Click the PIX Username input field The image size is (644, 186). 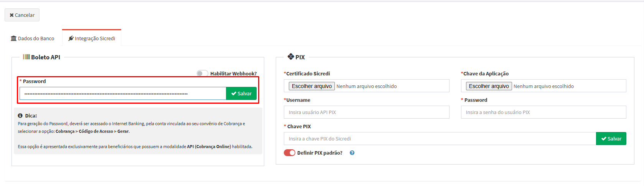click(367, 112)
